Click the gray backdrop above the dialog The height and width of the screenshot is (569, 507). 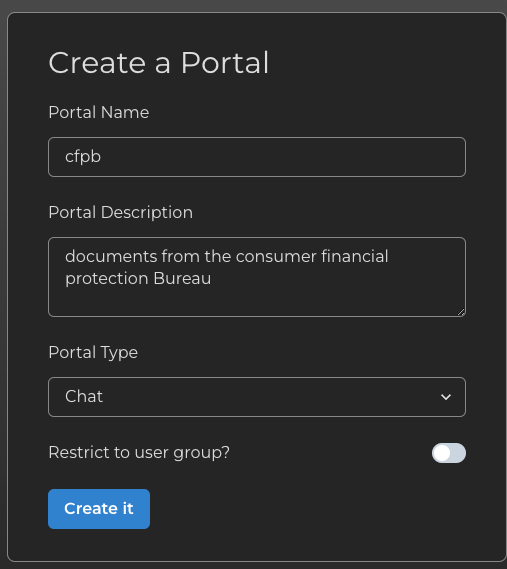click(253, 5)
